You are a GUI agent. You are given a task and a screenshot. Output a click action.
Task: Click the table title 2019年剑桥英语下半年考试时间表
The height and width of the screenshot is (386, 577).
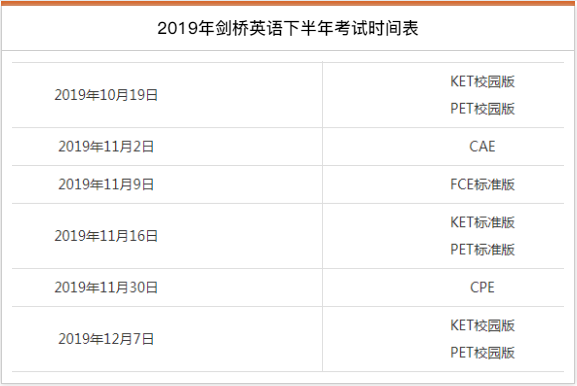pyautogui.click(x=288, y=28)
